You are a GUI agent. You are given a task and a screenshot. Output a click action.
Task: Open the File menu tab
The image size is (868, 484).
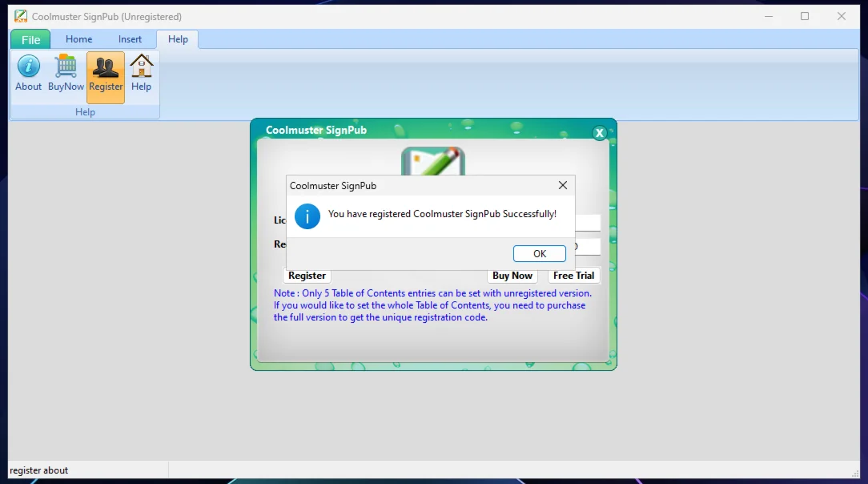(x=30, y=39)
